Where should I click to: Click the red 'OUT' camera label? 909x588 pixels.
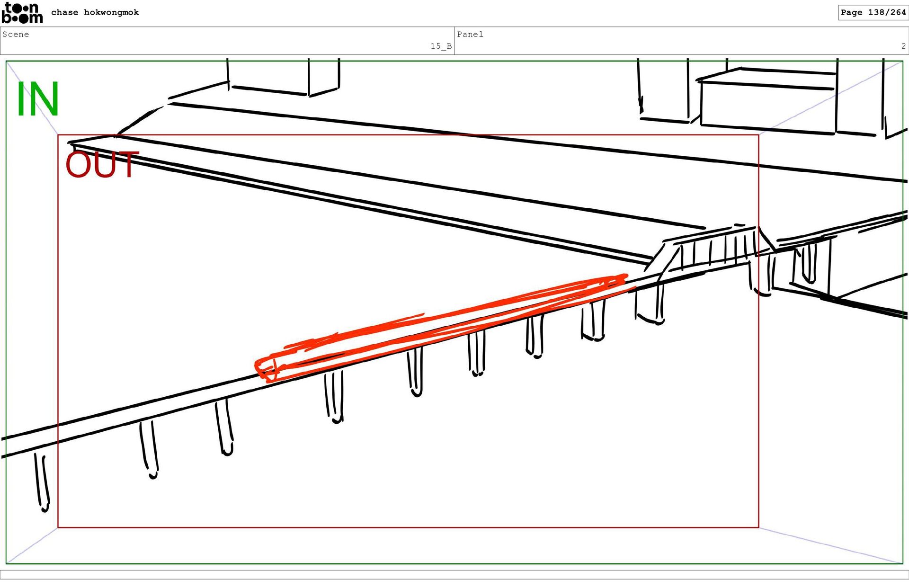(x=102, y=165)
